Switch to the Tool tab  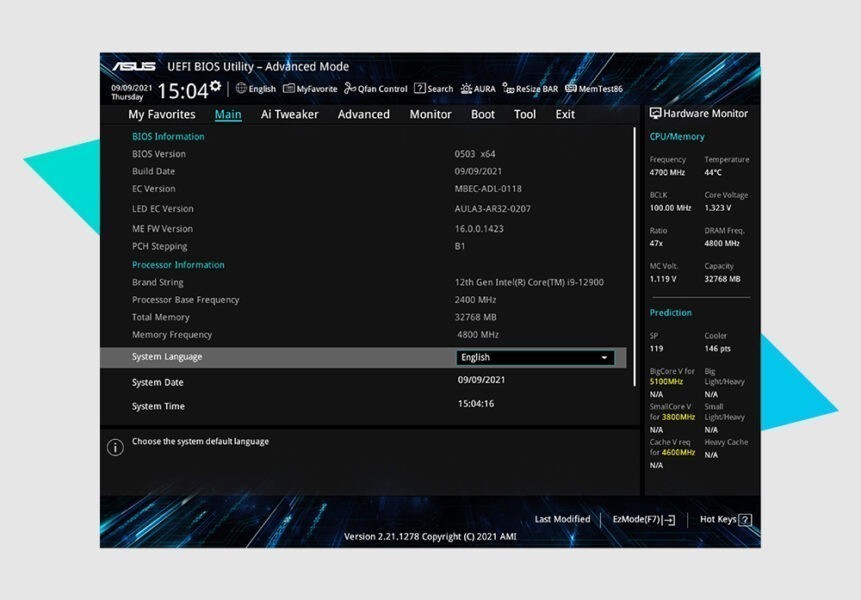(524, 114)
